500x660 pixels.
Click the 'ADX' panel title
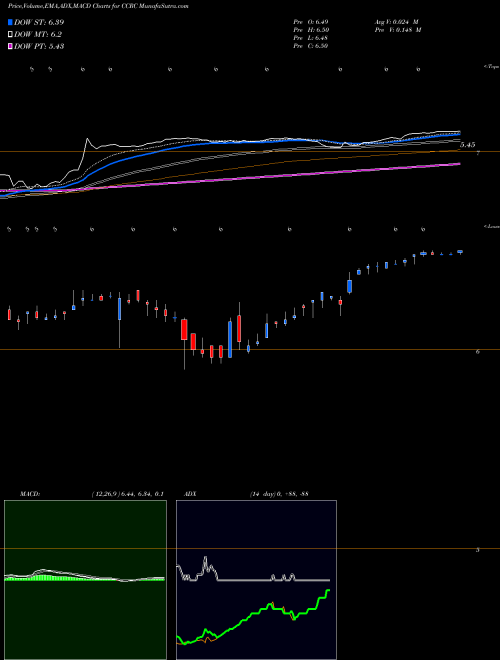(x=190, y=494)
